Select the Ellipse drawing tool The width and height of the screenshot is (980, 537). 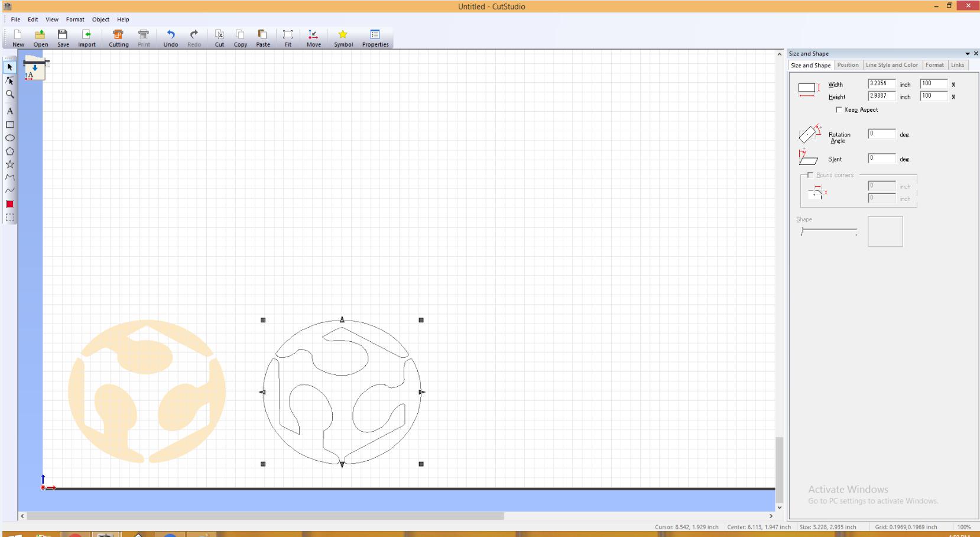10,138
